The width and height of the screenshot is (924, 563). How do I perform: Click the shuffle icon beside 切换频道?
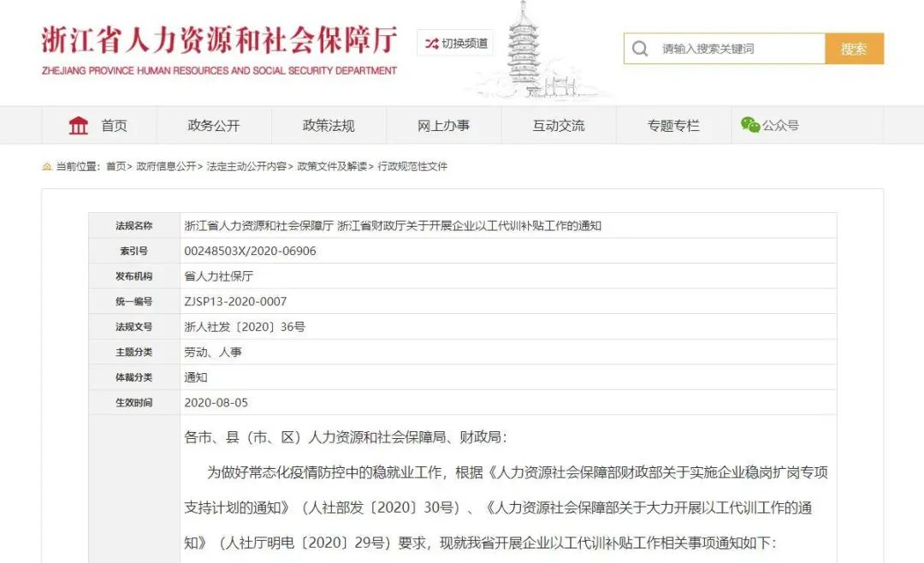[x=431, y=43]
